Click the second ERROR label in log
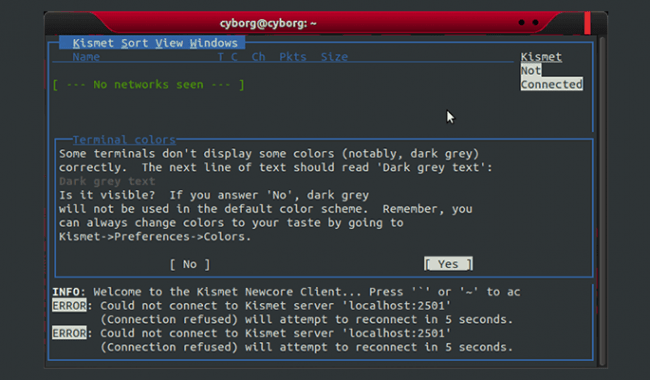 point(69,333)
